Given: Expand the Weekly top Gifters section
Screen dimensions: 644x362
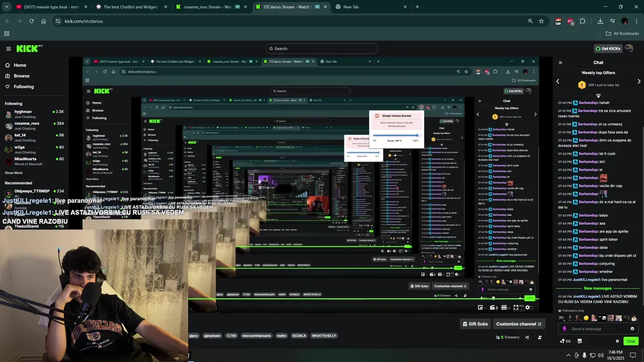Looking at the screenshot, I should pyautogui.click(x=598, y=95).
